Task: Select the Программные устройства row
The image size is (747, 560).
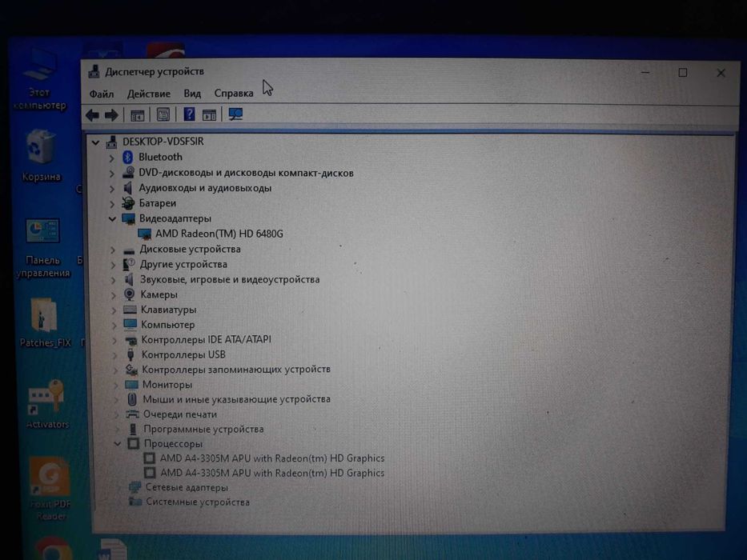Action: [x=203, y=429]
